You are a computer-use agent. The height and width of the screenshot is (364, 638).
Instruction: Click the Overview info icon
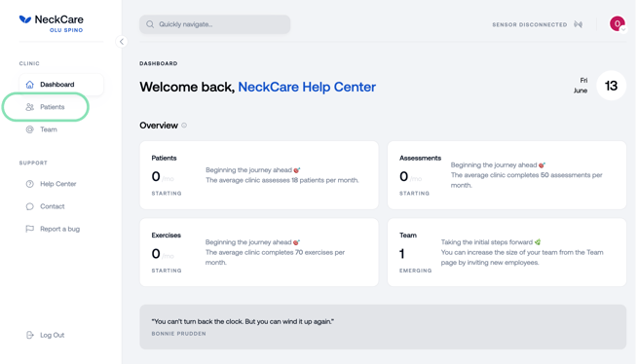point(184,126)
